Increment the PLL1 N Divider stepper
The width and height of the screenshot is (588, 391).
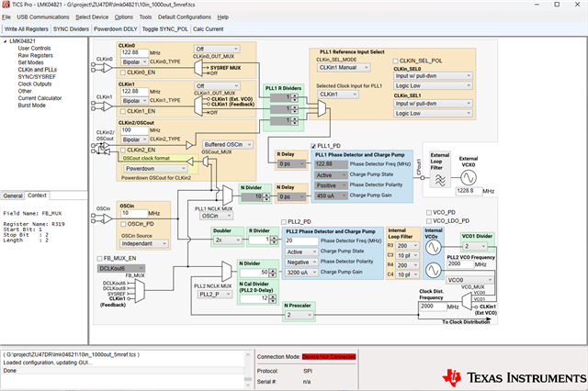266,195
